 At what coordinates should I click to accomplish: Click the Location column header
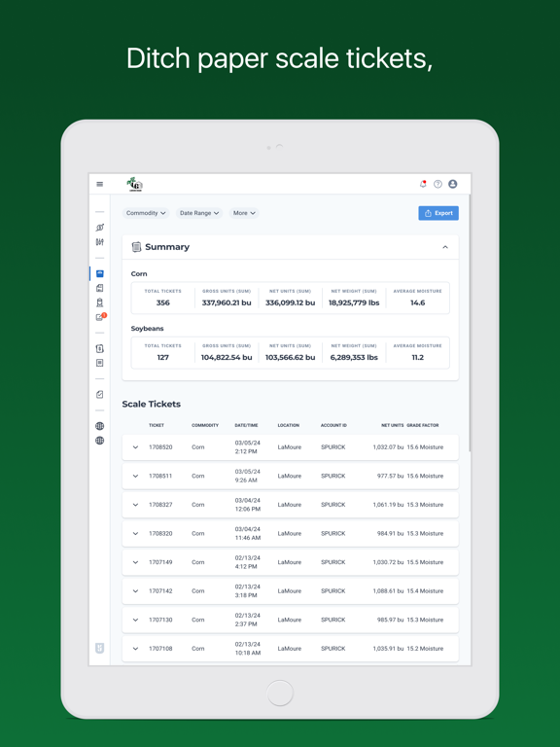289,425
